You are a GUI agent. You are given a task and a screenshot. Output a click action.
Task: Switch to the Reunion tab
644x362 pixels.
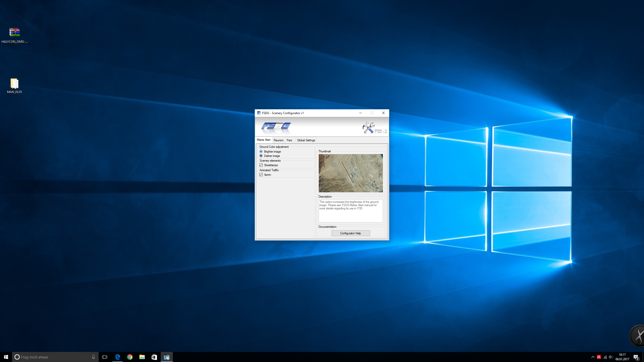[x=278, y=140]
